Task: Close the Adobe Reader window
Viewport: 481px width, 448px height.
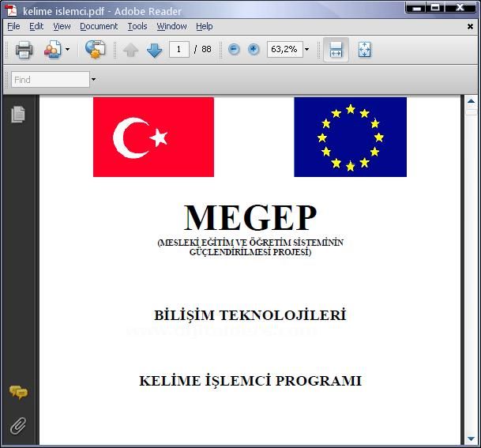Action: click(460, 7)
